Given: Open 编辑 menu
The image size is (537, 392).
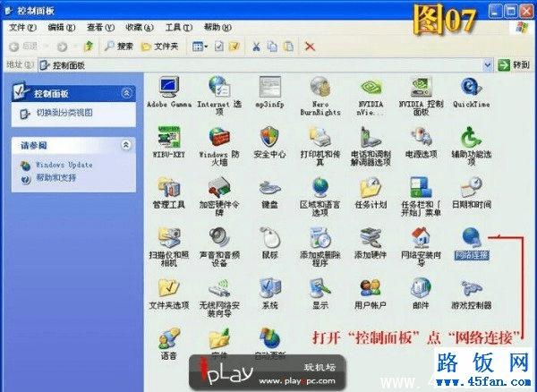Looking at the screenshot, I should [61, 28].
